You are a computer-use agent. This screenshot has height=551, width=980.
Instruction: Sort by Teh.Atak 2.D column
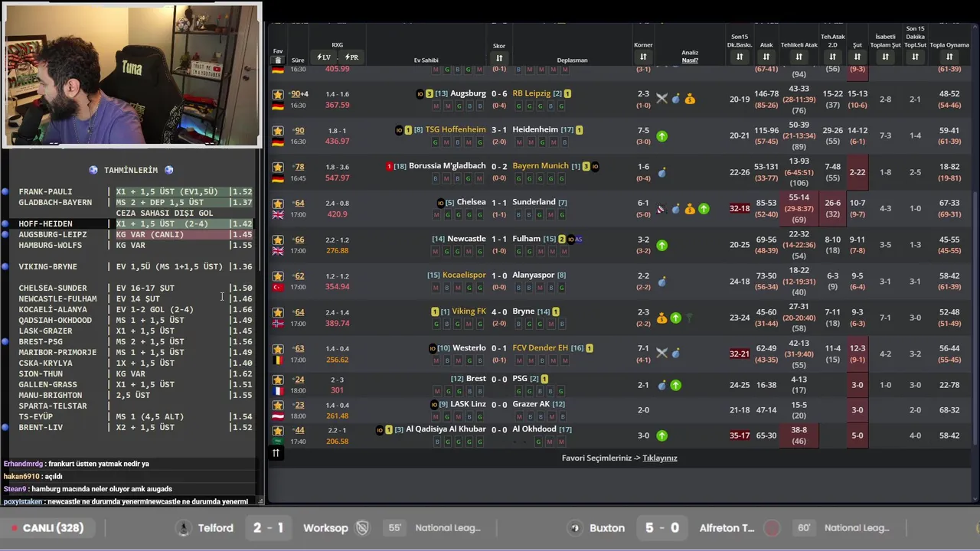[832, 57]
